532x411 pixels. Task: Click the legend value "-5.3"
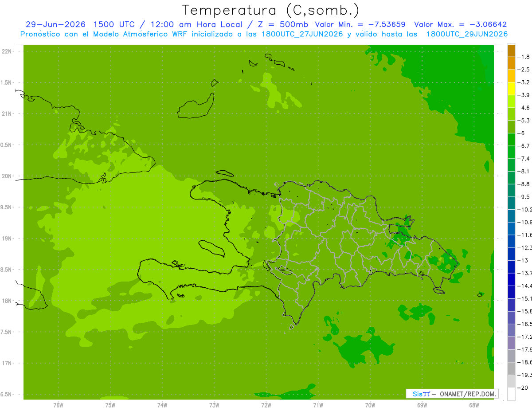click(524, 120)
